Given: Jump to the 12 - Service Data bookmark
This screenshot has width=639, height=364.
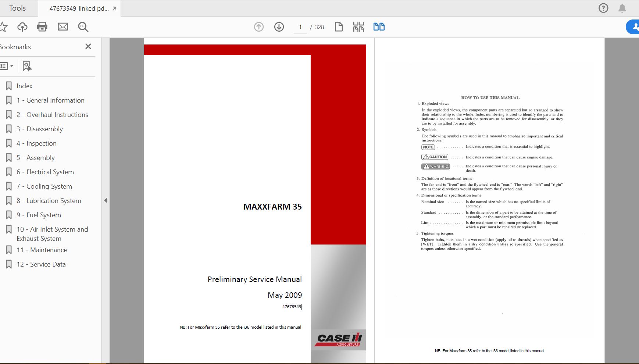Looking at the screenshot, I should [x=41, y=264].
